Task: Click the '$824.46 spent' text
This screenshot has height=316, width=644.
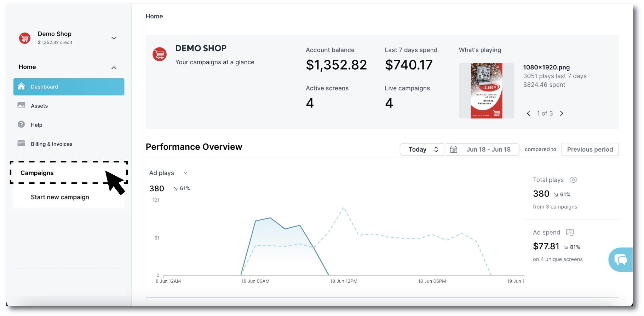Action: 544,85
